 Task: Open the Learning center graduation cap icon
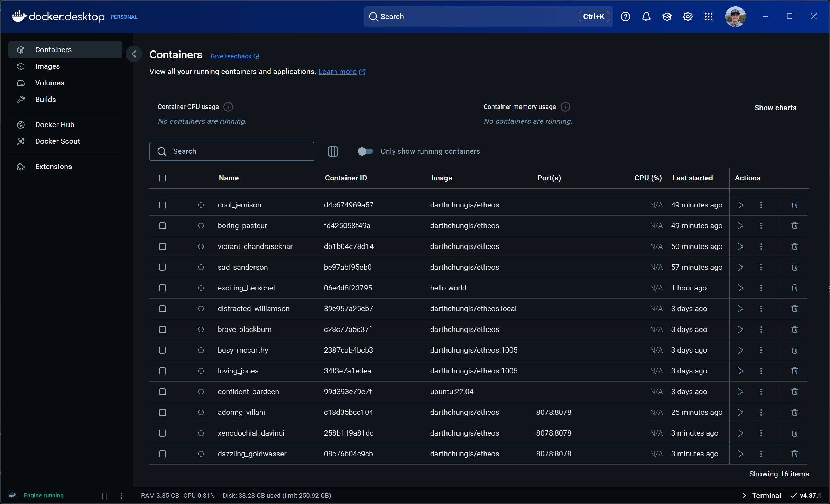pyautogui.click(x=667, y=17)
